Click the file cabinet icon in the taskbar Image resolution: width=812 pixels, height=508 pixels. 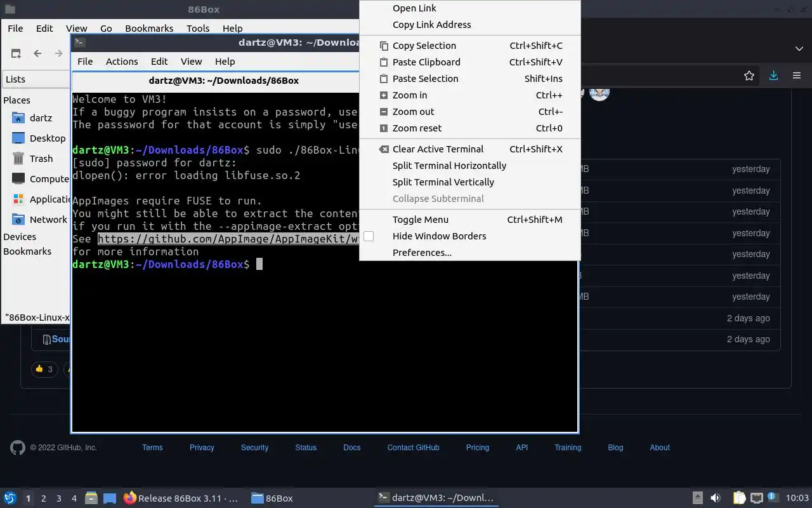coord(91,498)
